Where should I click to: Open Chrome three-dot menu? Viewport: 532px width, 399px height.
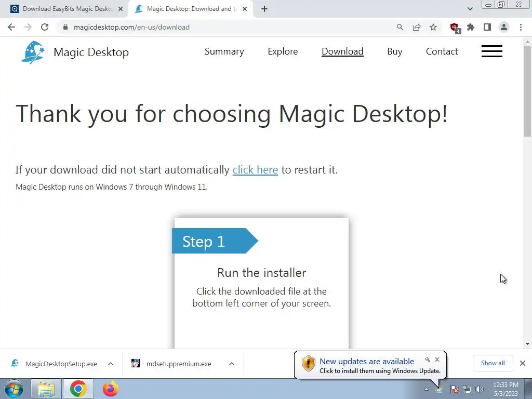click(521, 27)
